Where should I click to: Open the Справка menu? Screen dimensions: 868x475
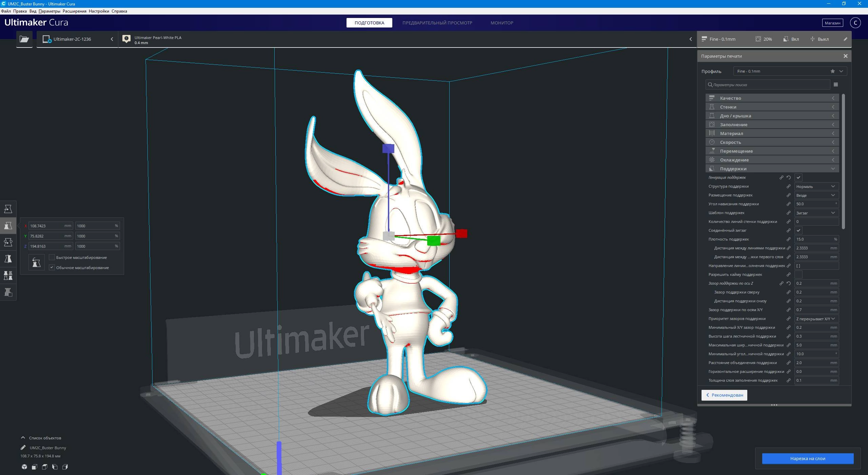(119, 11)
